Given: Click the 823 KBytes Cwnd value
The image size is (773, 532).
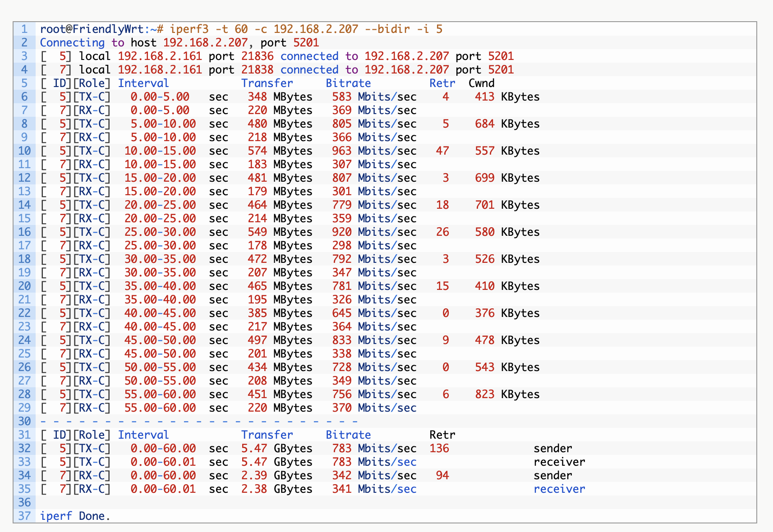Looking at the screenshot, I should [507, 394].
